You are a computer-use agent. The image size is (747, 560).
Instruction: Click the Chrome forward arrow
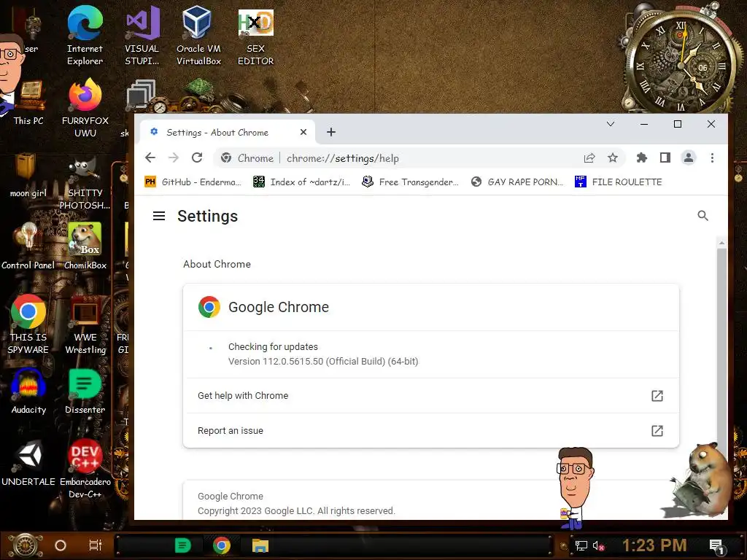click(174, 158)
